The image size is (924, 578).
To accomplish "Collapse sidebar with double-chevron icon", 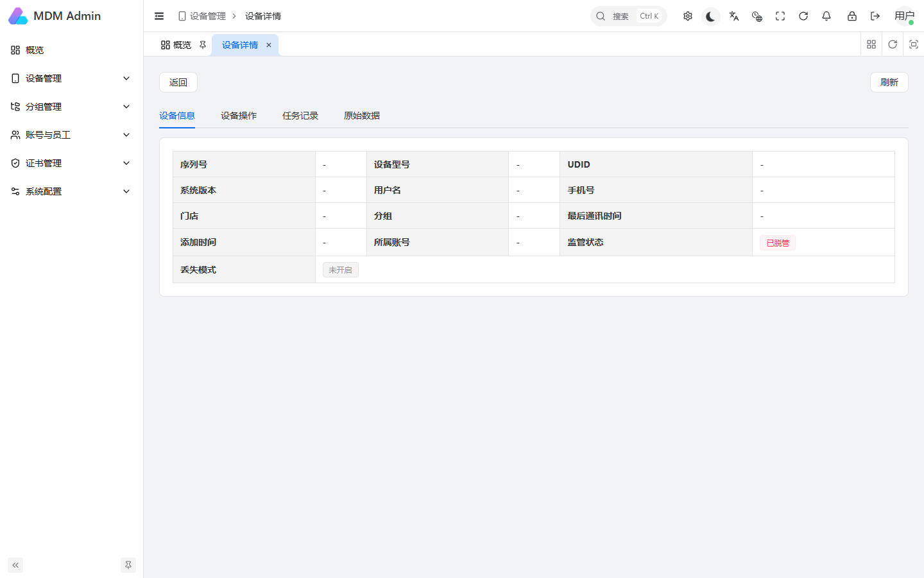I will [15, 565].
